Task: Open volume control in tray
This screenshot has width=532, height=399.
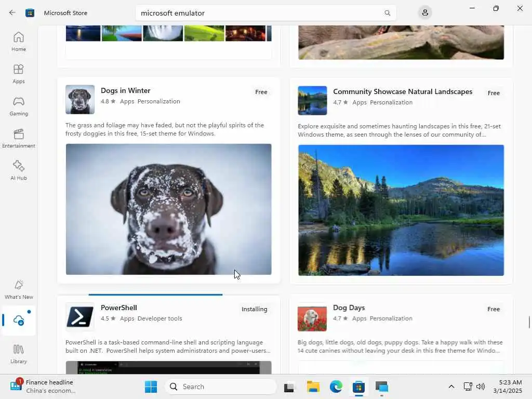Action: [481, 387]
